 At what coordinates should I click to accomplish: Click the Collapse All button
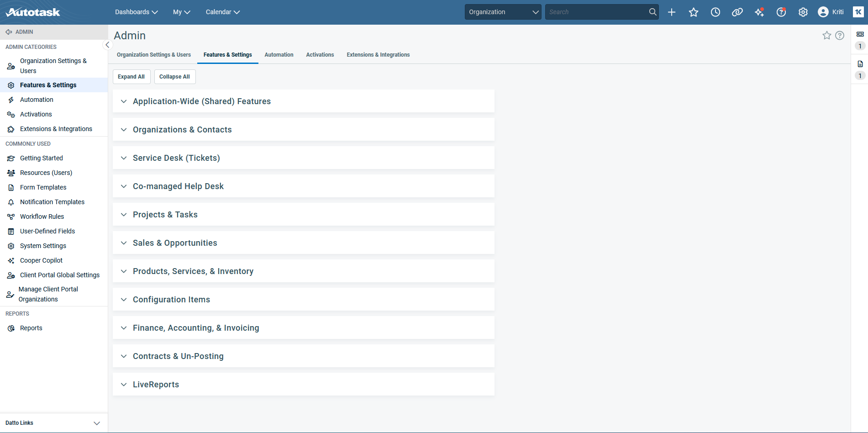tap(175, 77)
